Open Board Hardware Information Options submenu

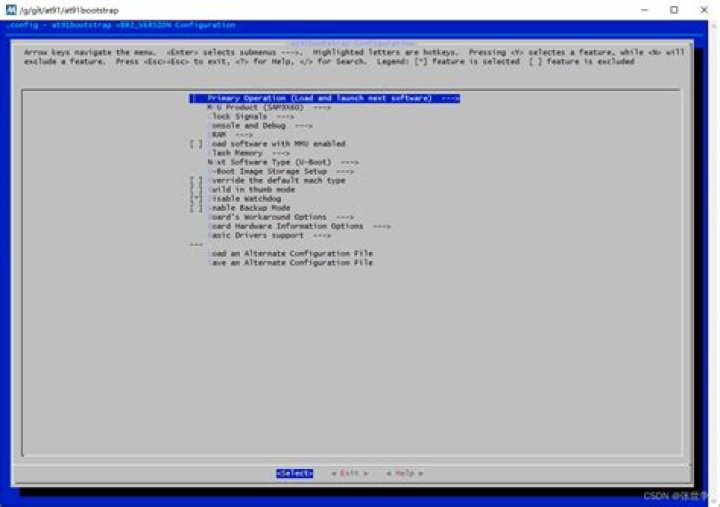click(x=299, y=226)
